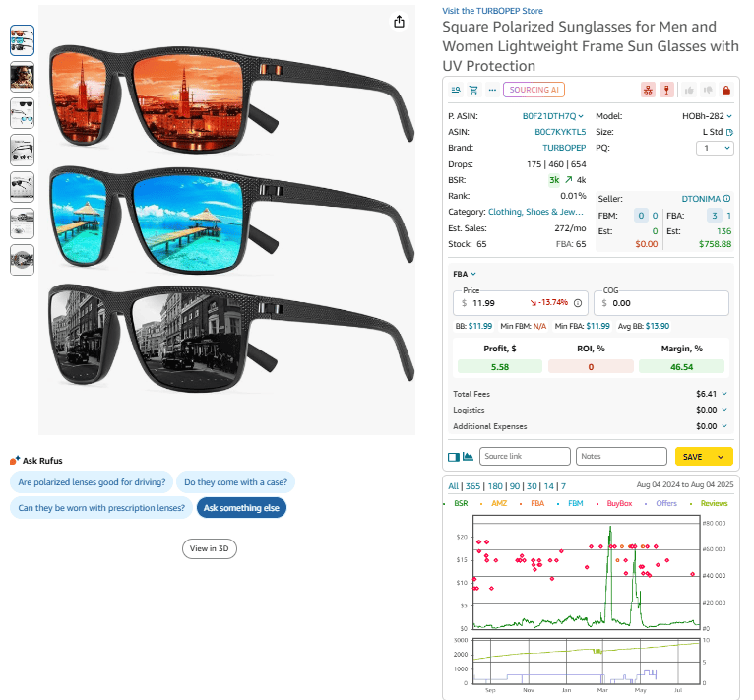The image size is (754, 700).
Task: Click the share icon above product image
Action: coord(399,22)
